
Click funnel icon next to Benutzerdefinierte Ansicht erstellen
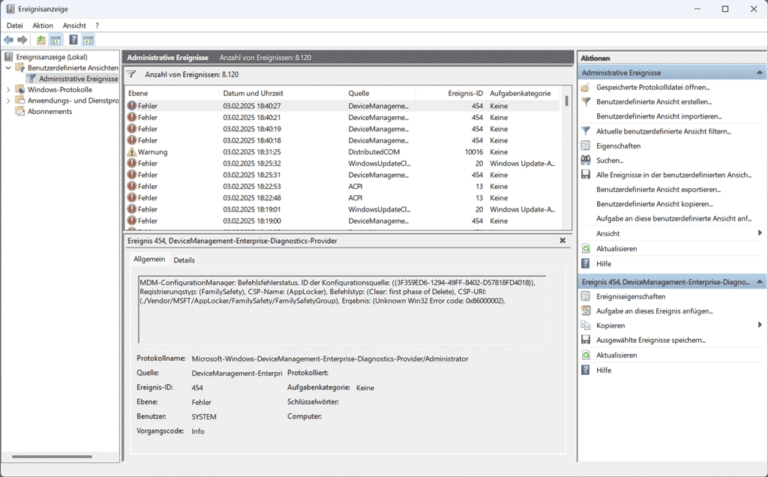point(585,102)
